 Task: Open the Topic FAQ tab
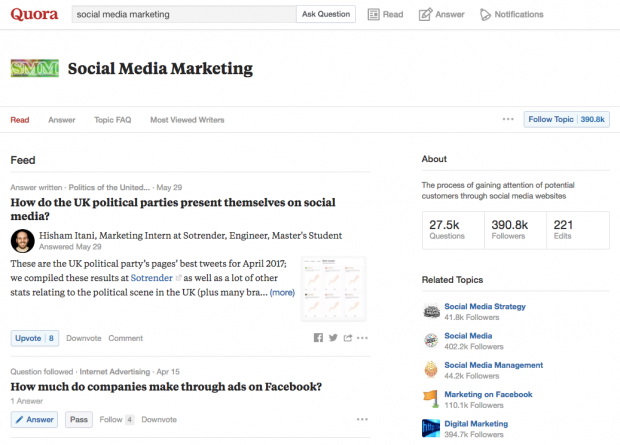(113, 120)
